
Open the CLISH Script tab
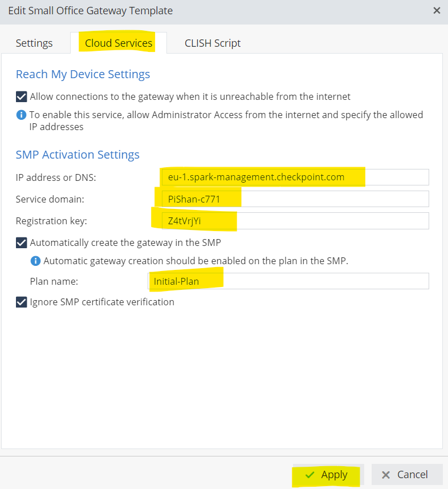click(213, 43)
